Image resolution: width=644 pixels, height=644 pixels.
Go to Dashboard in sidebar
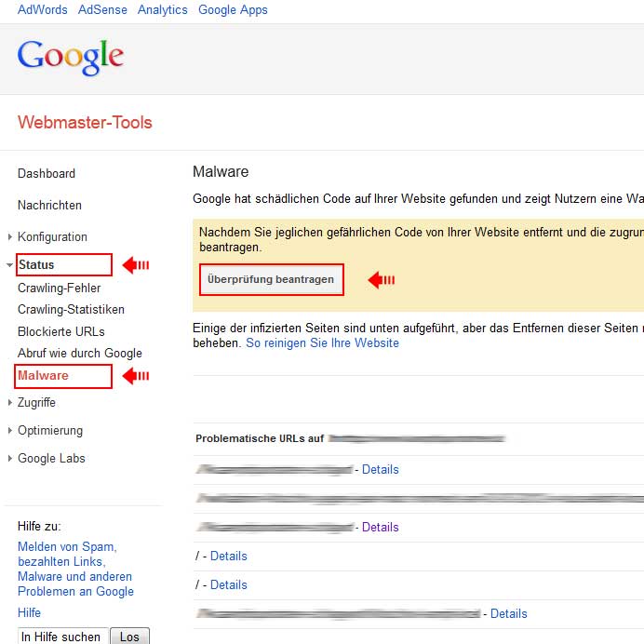47,173
